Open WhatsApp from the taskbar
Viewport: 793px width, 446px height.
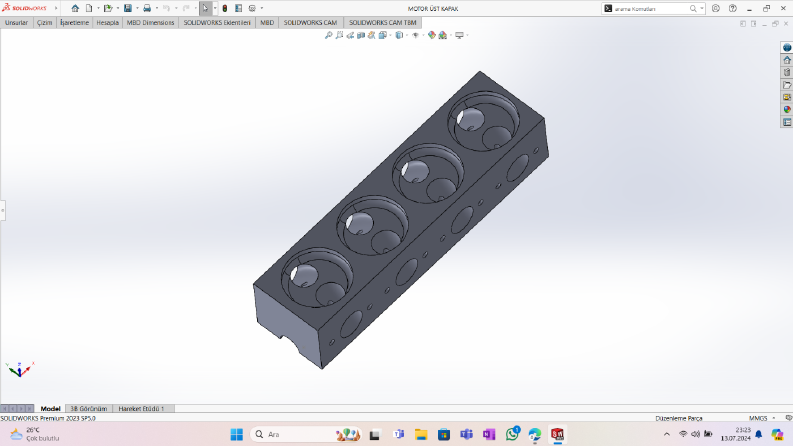pyautogui.click(x=512, y=434)
